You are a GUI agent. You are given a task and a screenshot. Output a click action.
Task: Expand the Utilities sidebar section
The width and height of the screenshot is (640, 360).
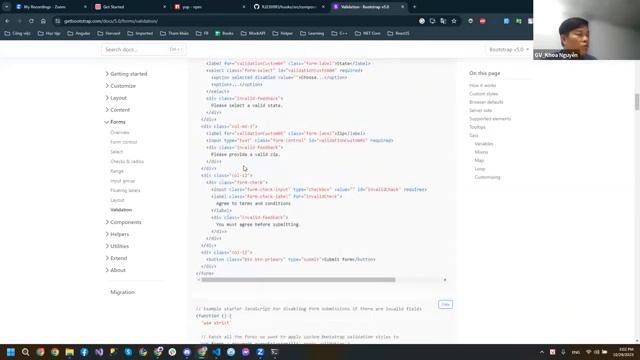[117, 246]
